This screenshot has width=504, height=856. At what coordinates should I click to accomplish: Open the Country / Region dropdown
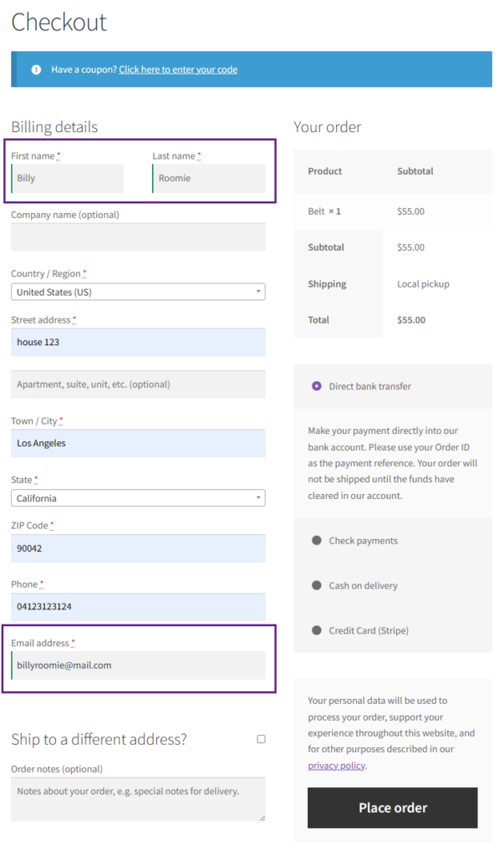138,292
